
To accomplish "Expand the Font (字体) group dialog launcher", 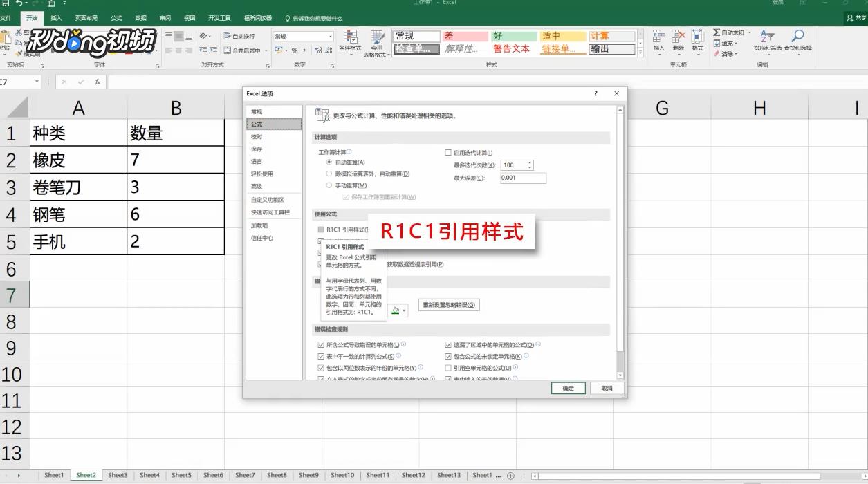I will coord(158,66).
